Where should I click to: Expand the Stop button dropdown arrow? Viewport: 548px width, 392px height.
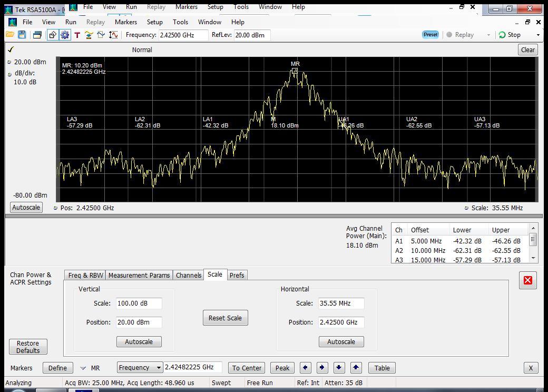537,35
